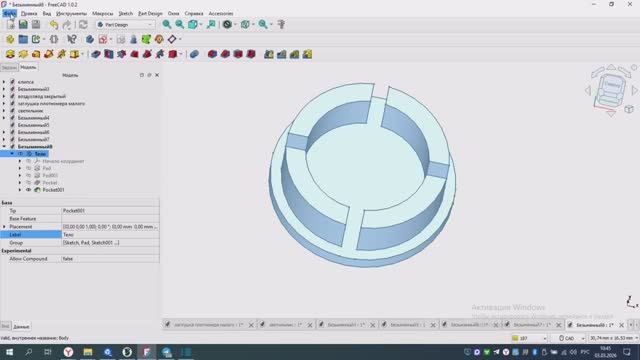Create a new document via toolbar icon
640x360 pixels.
10,24
